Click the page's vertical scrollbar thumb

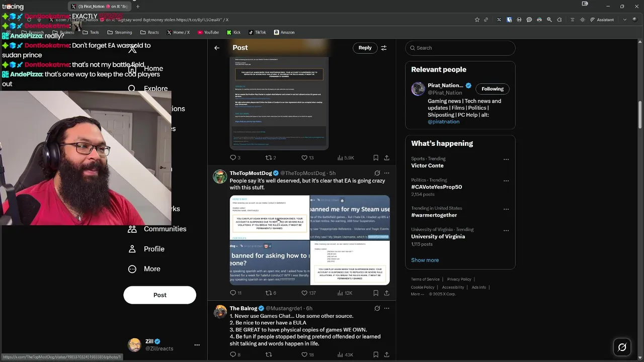point(640,114)
